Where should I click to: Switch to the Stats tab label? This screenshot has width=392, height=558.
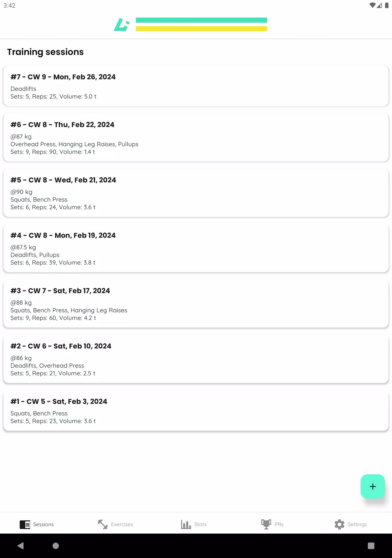click(x=200, y=524)
